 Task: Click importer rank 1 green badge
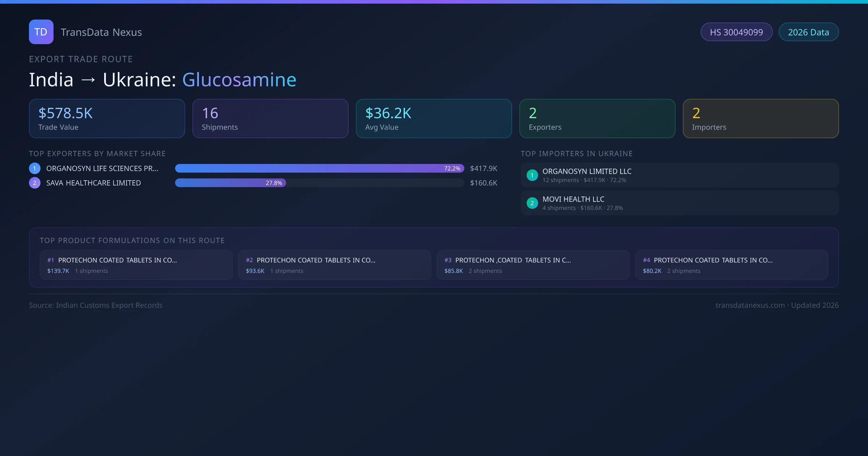click(x=532, y=175)
